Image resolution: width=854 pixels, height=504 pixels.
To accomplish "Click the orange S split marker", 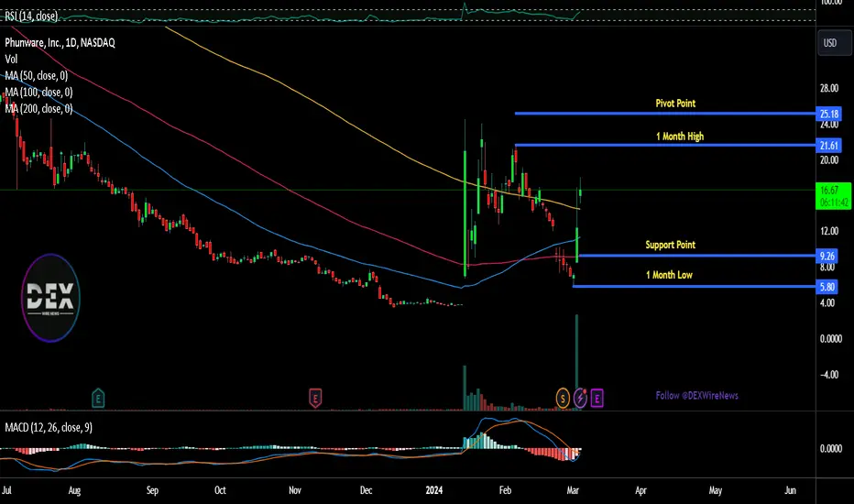I will tap(563, 399).
